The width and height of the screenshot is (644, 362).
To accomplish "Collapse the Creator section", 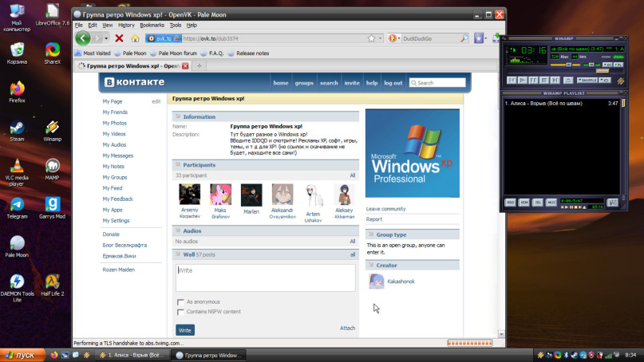I will click(x=413, y=266).
